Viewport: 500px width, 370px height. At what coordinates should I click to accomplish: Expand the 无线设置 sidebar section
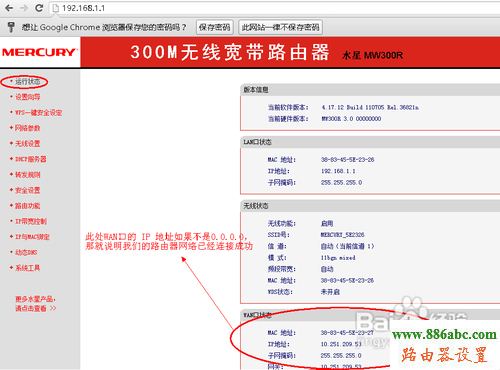28,144
